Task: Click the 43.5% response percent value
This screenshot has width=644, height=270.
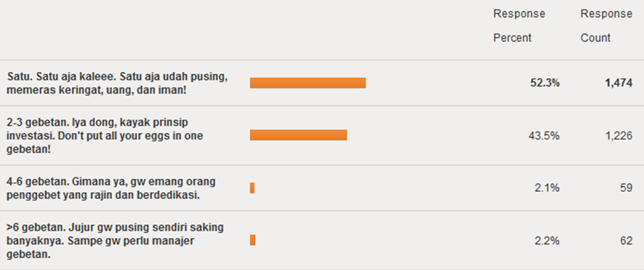Action: tap(545, 136)
